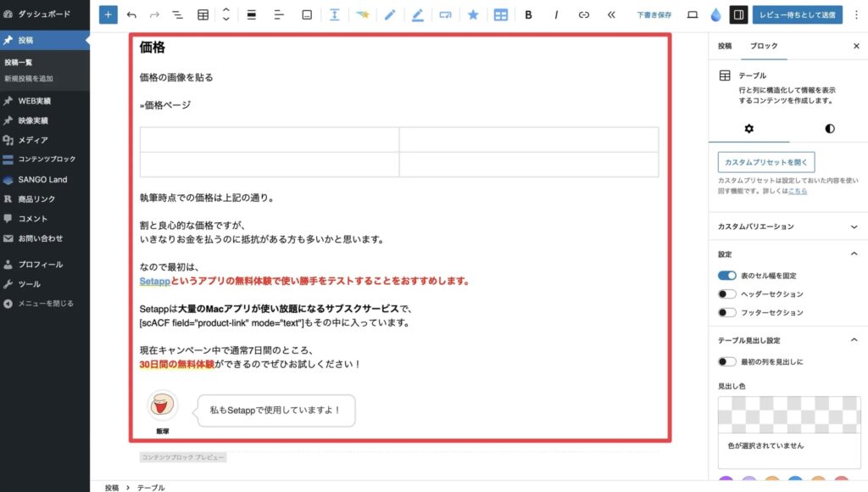Image resolution: width=868 pixels, height=492 pixels.
Task: Open the document overview list icon
Action: tap(177, 14)
